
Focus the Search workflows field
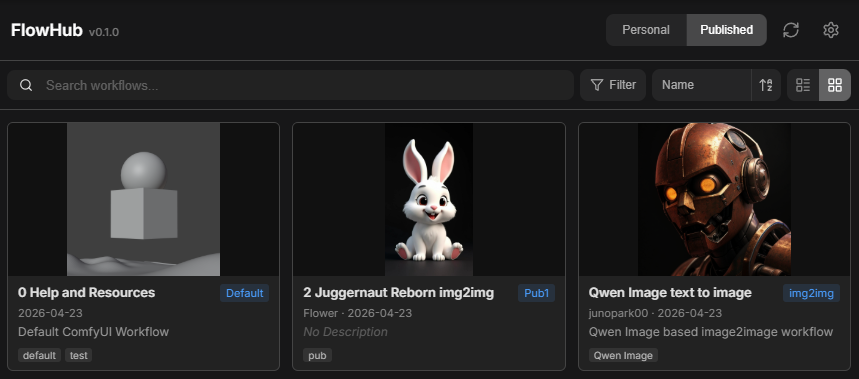290,85
